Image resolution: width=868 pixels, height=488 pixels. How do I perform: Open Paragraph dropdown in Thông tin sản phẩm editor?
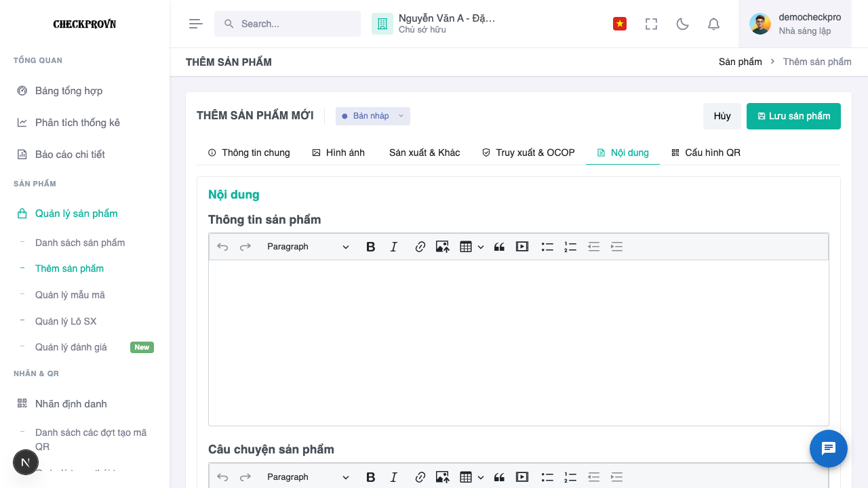point(308,247)
